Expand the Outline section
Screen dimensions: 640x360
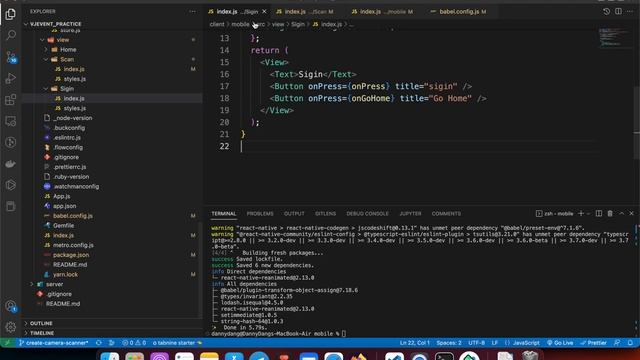[x=41, y=323]
